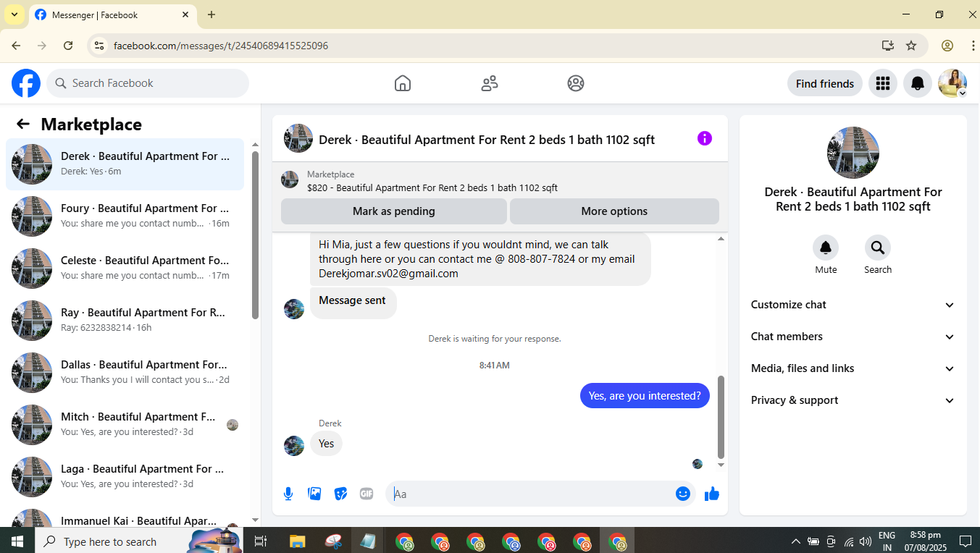The width and height of the screenshot is (980, 553).
Task: Click the listing thumbnail in the right panel
Action: click(853, 153)
